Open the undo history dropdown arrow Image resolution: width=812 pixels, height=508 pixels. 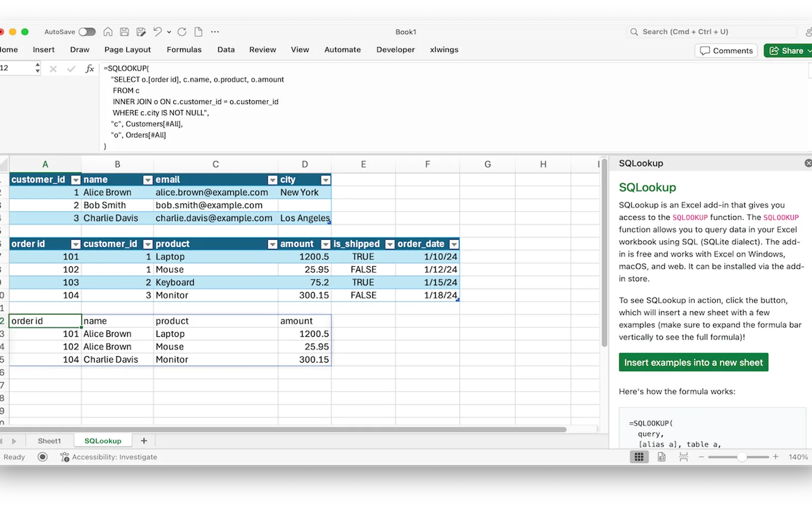pos(169,31)
